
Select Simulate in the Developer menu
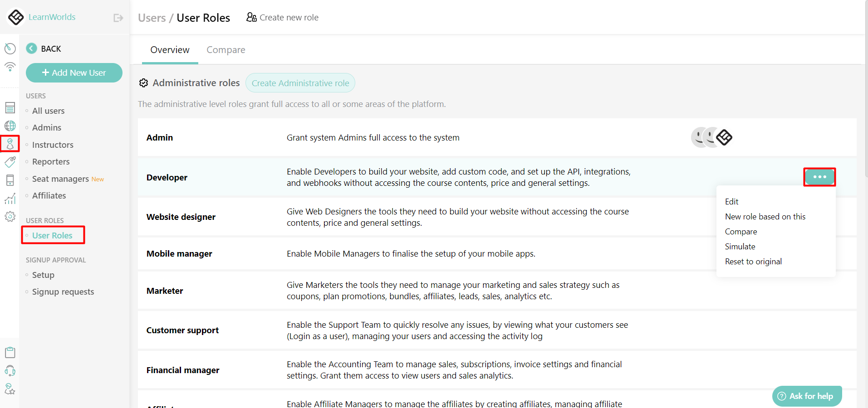click(x=740, y=246)
